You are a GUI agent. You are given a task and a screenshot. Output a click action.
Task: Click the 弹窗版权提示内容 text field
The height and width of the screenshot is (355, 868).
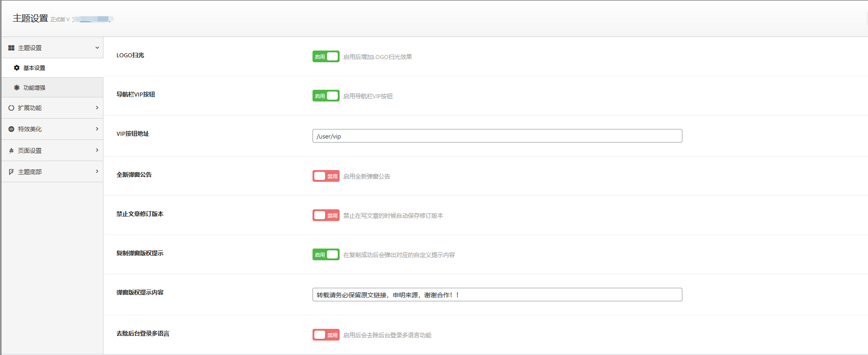click(x=497, y=295)
